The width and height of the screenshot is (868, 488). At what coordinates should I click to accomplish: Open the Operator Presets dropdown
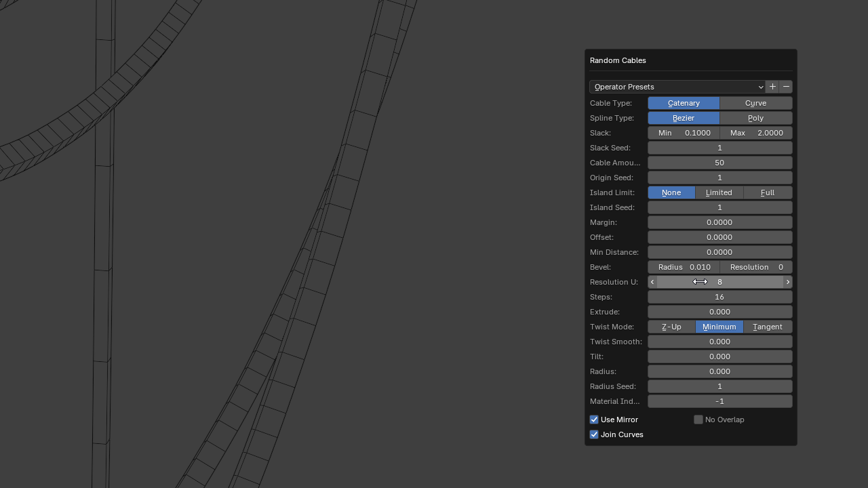pyautogui.click(x=677, y=87)
